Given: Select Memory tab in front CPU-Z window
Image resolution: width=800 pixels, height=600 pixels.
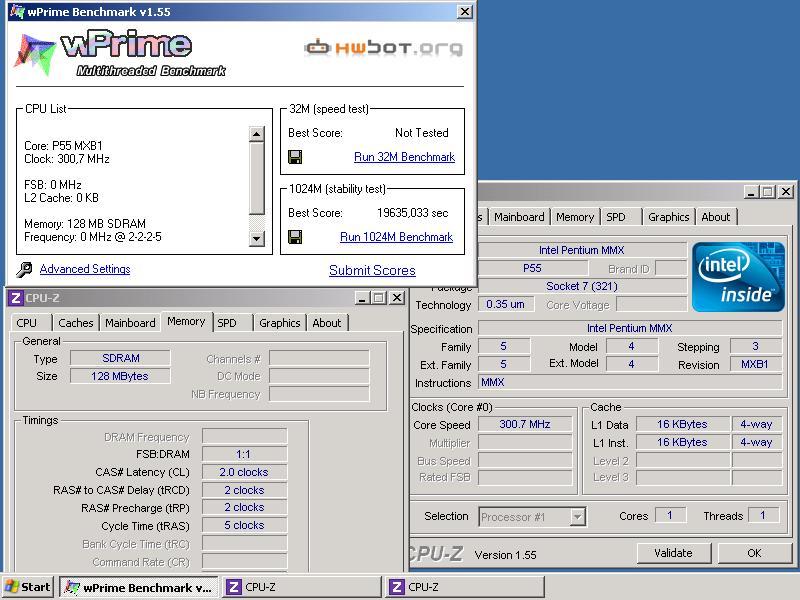Looking at the screenshot, I should point(186,321).
